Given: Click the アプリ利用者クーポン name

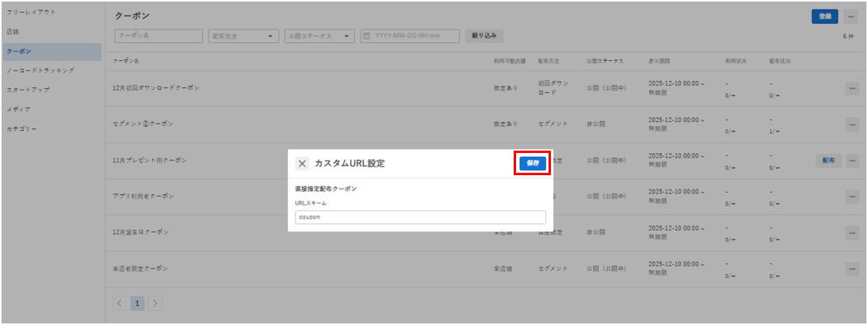Looking at the screenshot, I should tap(143, 196).
